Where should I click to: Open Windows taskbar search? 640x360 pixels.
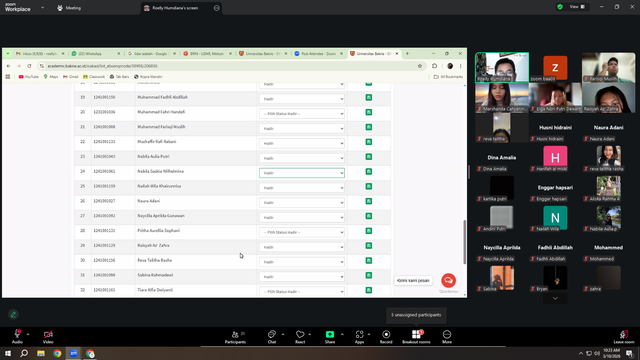[x=24, y=353]
